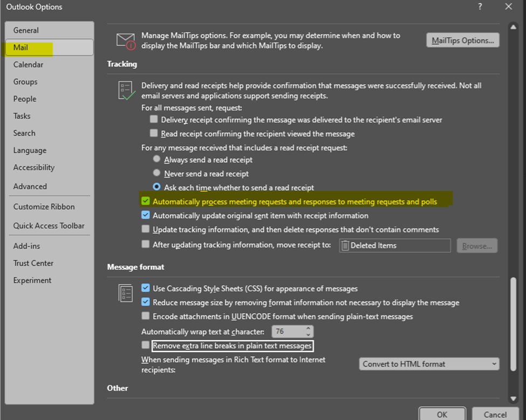Click the scrollbar up arrow
The image size is (526, 420).
513,27
